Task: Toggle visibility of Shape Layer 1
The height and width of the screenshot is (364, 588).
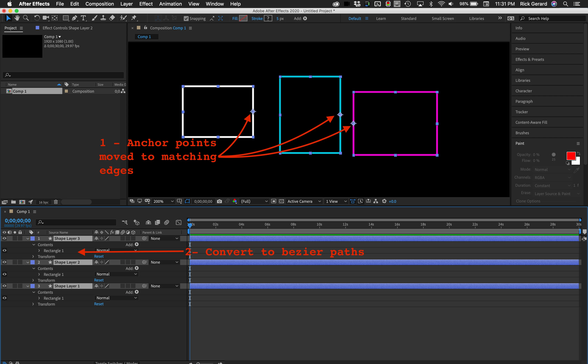Action: pos(4,286)
